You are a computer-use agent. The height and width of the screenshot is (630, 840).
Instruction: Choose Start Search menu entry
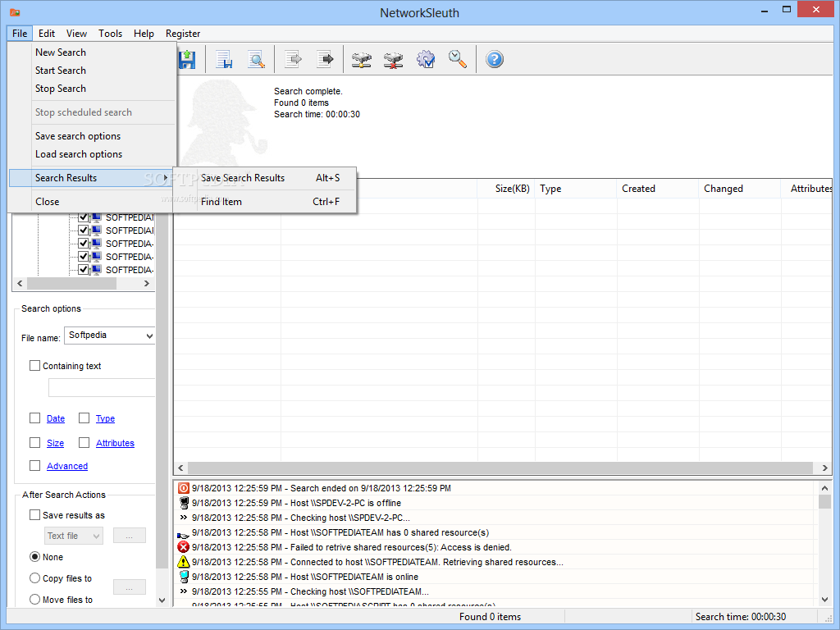point(92,71)
